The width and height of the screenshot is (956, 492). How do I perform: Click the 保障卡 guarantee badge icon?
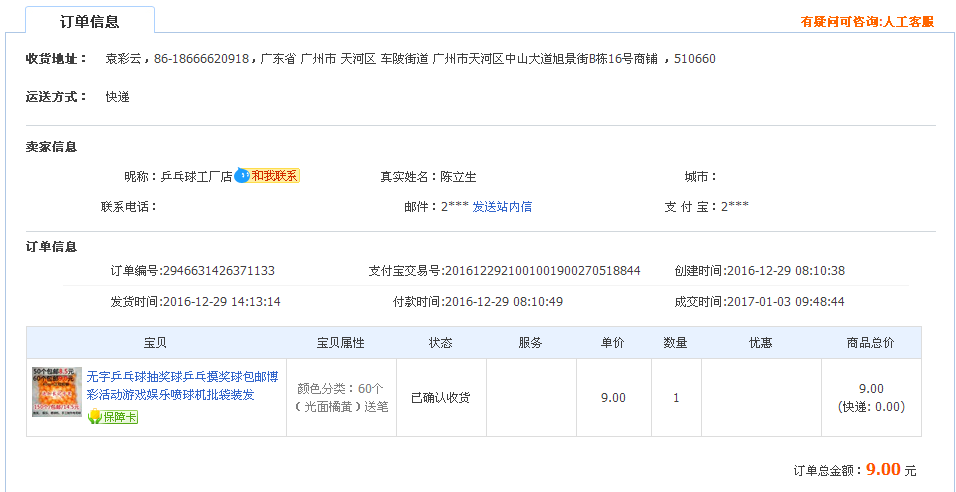click(112, 416)
